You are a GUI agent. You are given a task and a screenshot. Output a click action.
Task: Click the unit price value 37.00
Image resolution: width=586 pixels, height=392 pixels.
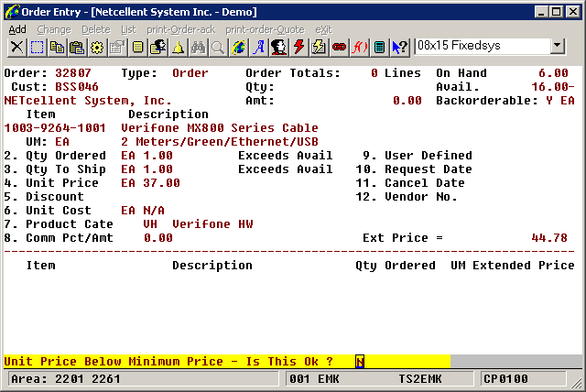pos(161,183)
